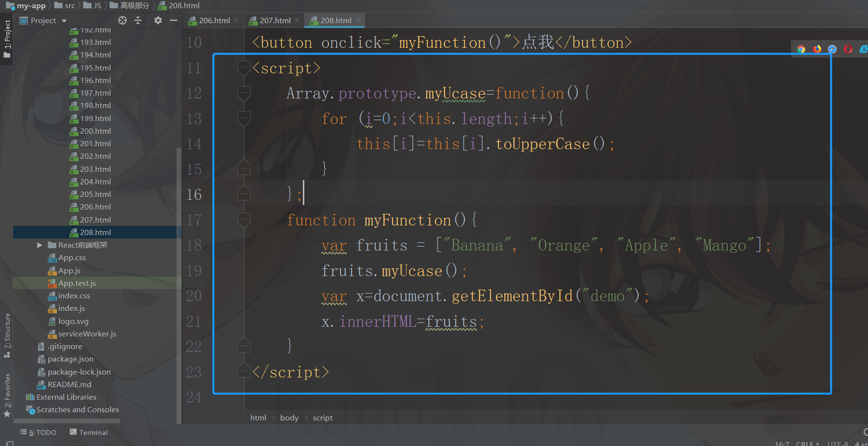Expand the React前端框架 folder
This screenshot has height=446, width=868.
click(40, 245)
